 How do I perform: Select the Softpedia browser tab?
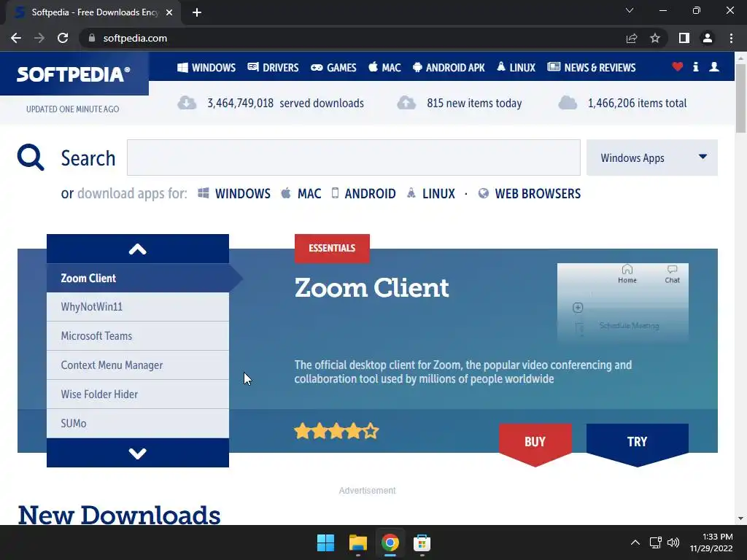pos(93,12)
